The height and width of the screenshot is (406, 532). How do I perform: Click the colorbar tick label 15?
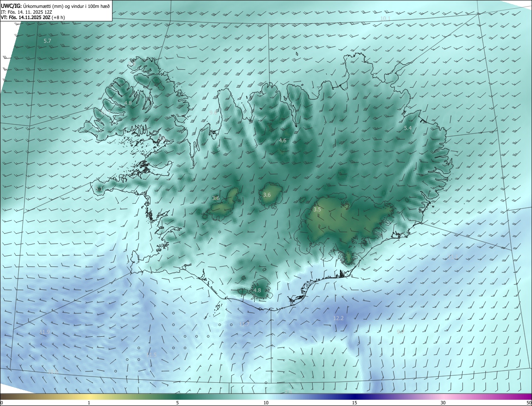(355, 403)
